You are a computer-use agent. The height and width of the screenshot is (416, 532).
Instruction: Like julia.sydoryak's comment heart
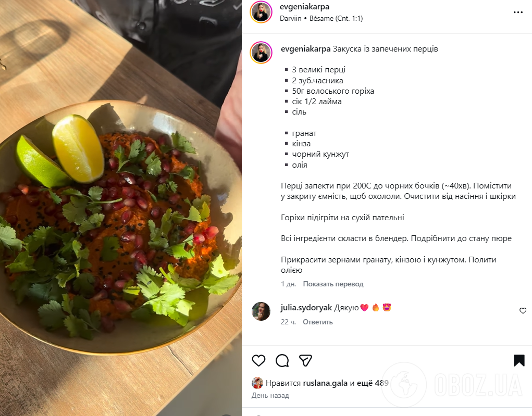tap(523, 310)
